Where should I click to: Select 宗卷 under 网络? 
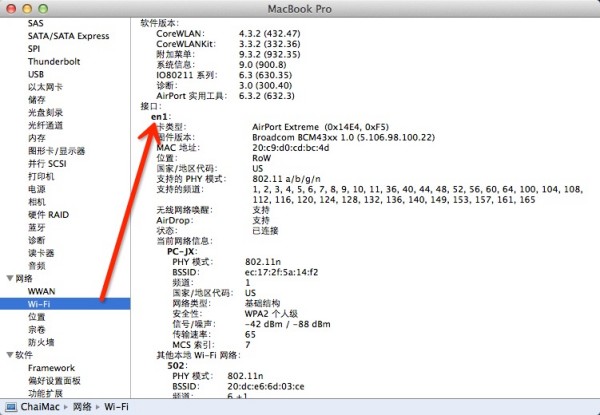(x=36, y=329)
